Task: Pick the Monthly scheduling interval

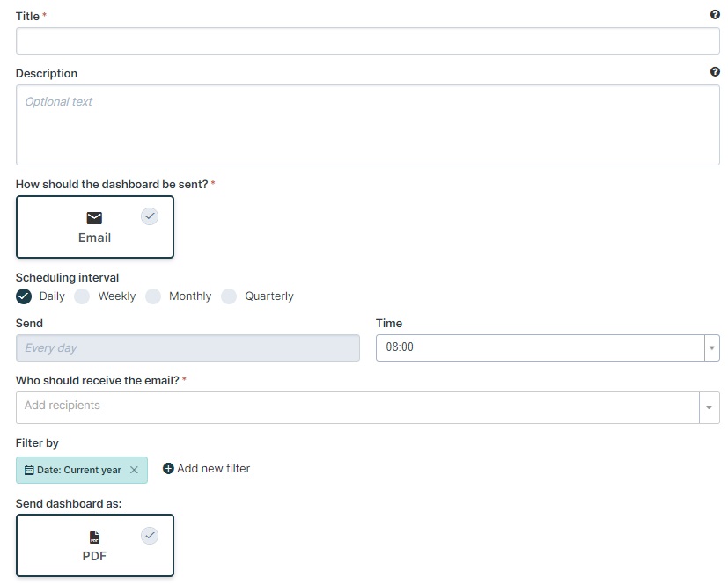Action: pos(153,296)
